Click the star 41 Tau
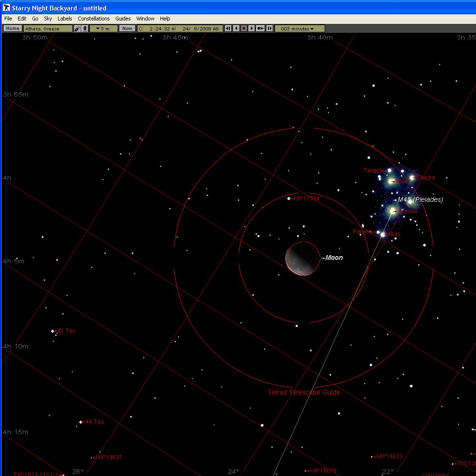Image resolution: width=476 pixels, height=476 pixels. click(52, 331)
